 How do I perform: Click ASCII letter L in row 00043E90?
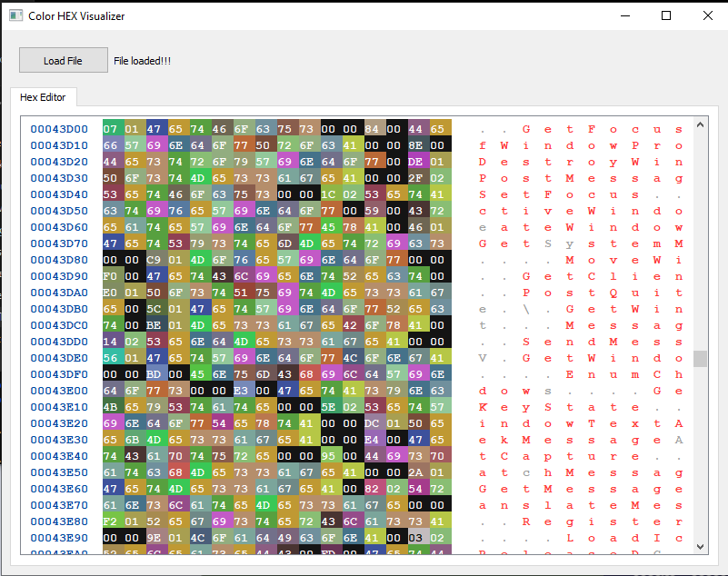(x=570, y=538)
